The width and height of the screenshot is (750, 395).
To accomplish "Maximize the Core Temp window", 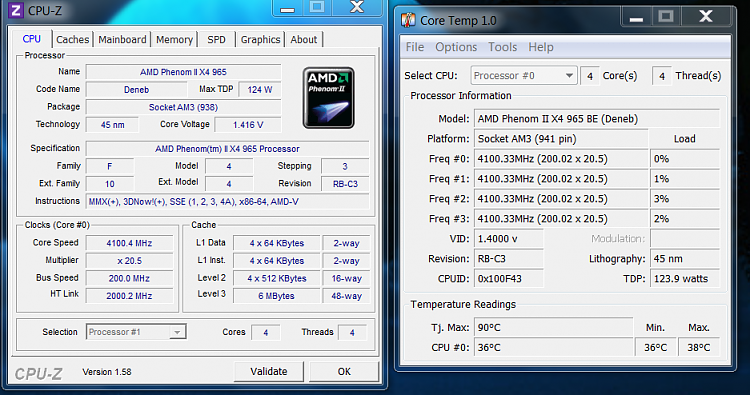I will [x=666, y=17].
